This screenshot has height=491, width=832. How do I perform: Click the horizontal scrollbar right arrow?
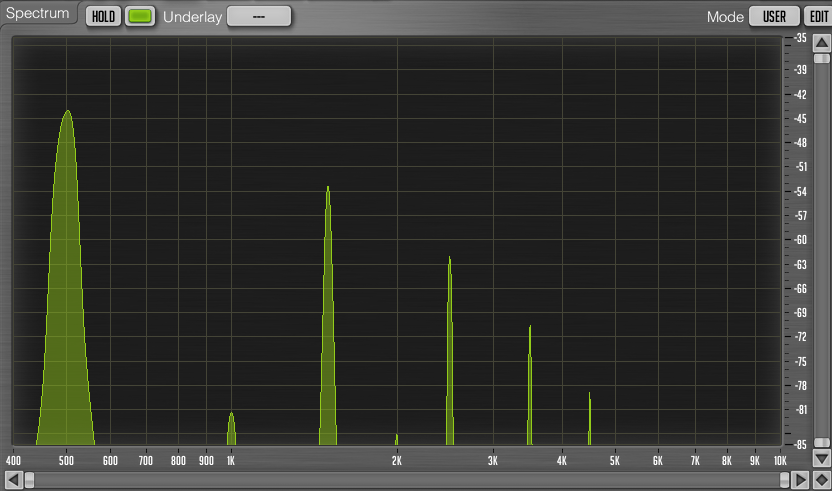coord(800,481)
